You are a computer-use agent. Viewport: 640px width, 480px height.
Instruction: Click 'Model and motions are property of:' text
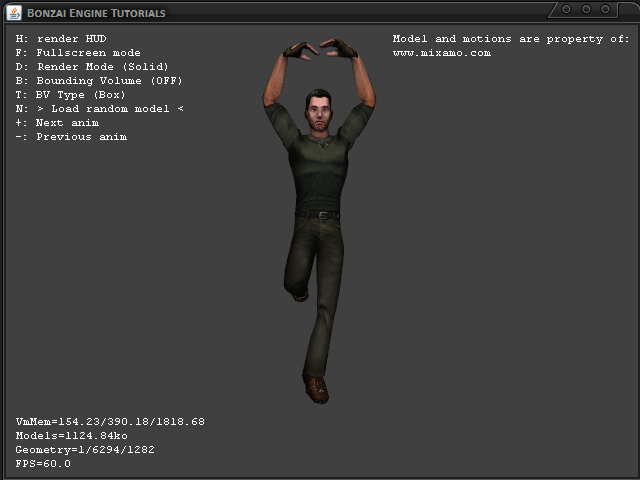(511, 39)
